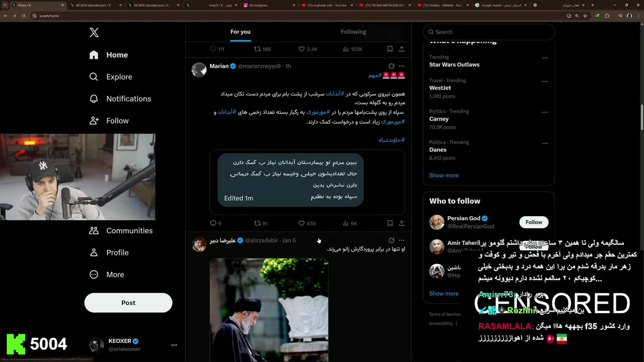The width and height of the screenshot is (644, 362).
Task: Open options for WestJet trend
Action: 545,81
